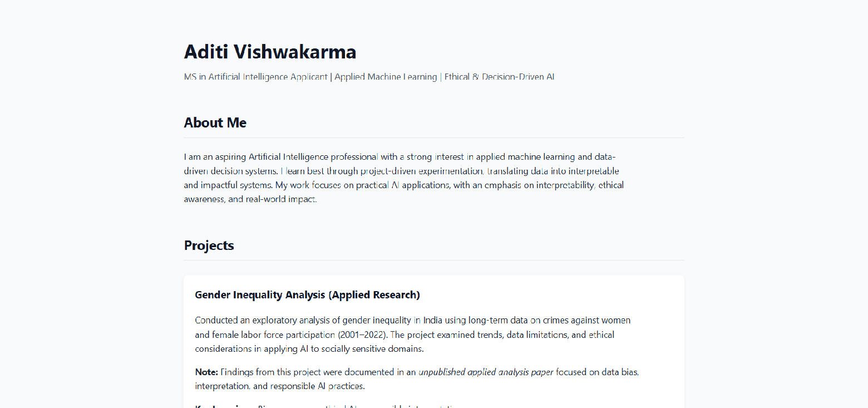Select "Applied Machine Learning" in the subtitle
The height and width of the screenshot is (408, 868).
(x=386, y=77)
